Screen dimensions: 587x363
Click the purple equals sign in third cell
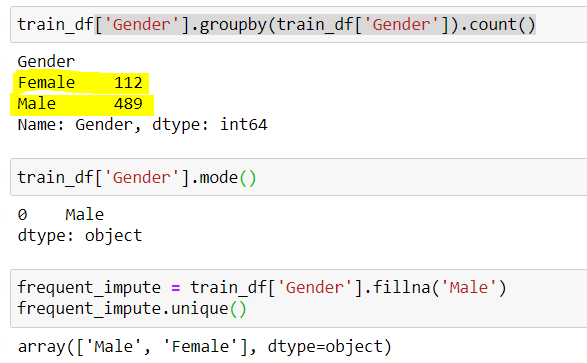click(x=176, y=288)
